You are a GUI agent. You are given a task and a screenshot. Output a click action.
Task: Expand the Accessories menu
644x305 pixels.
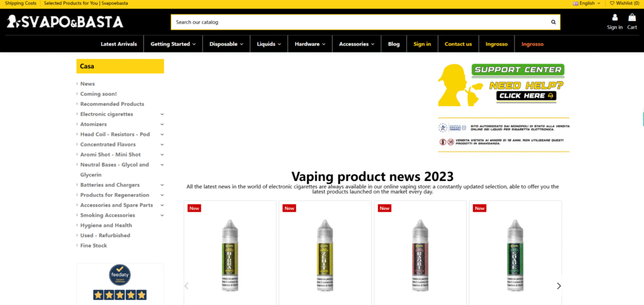tap(357, 44)
